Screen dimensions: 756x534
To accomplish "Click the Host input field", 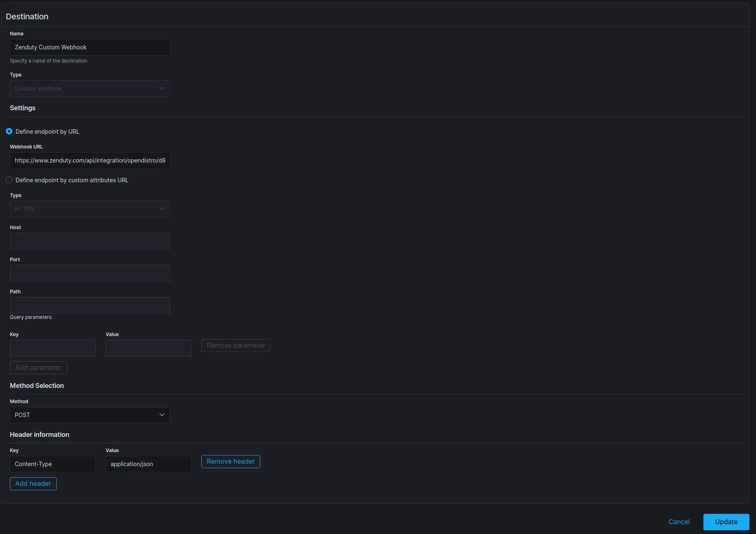I will click(x=90, y=241).
